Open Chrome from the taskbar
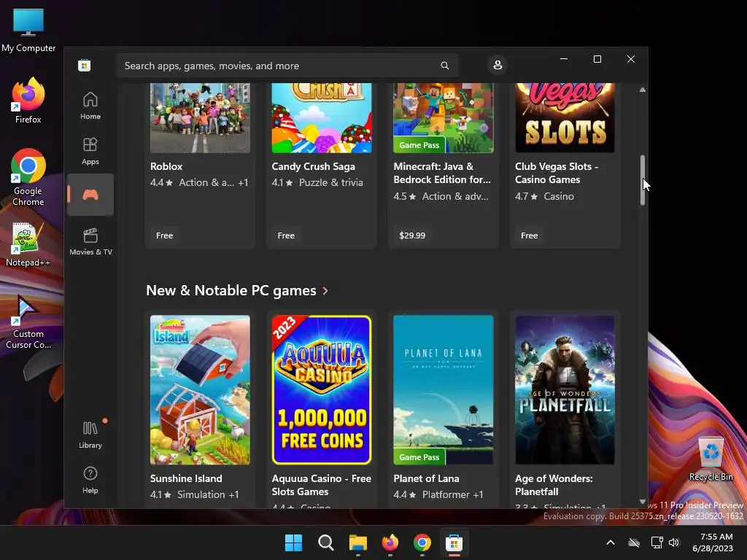 (x=422, y=542)
